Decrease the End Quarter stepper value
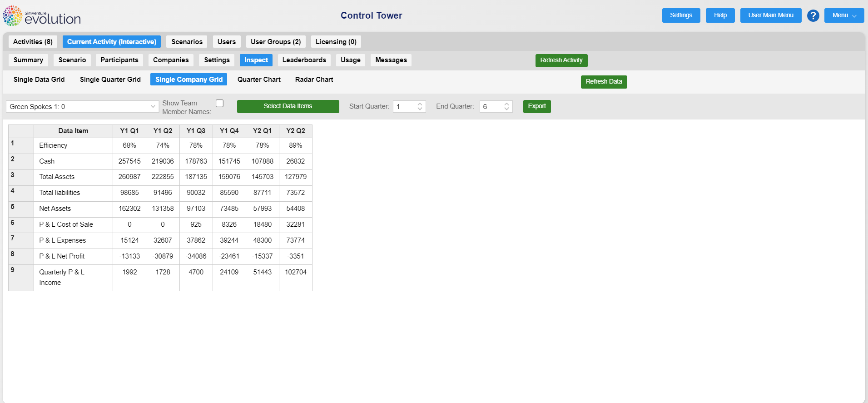Viewport: 868px width, 403px height. [506, 109]
